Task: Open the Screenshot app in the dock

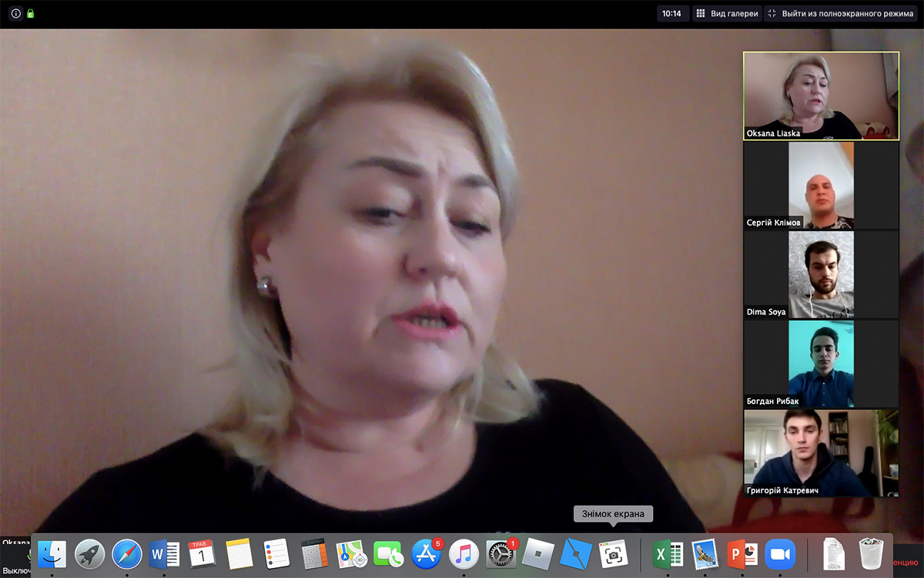Action: pos(614,554)
